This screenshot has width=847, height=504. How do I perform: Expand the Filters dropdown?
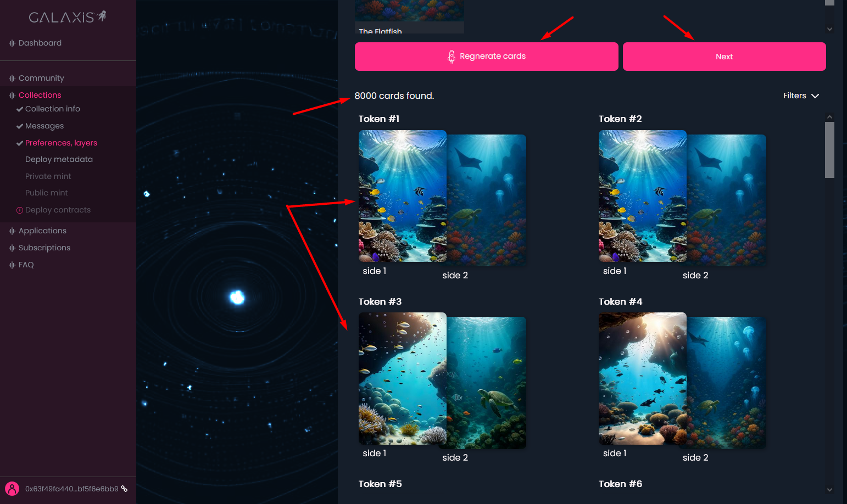[x=801, y=96]
